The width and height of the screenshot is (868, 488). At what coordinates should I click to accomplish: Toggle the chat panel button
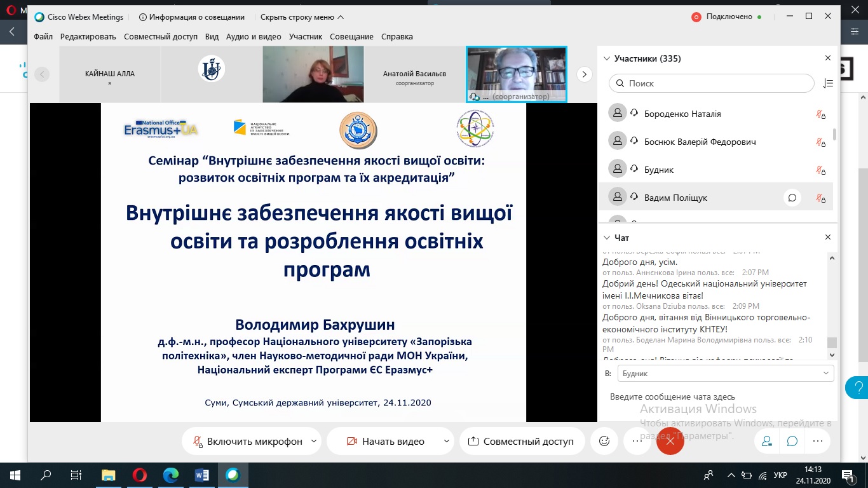pos(792,441)
